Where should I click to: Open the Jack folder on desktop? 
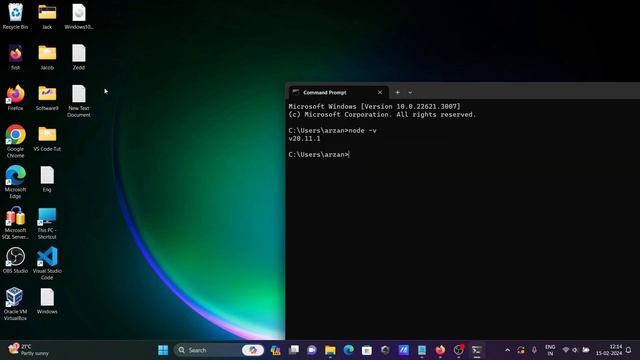pyautogui.click(x=47, y=16)
